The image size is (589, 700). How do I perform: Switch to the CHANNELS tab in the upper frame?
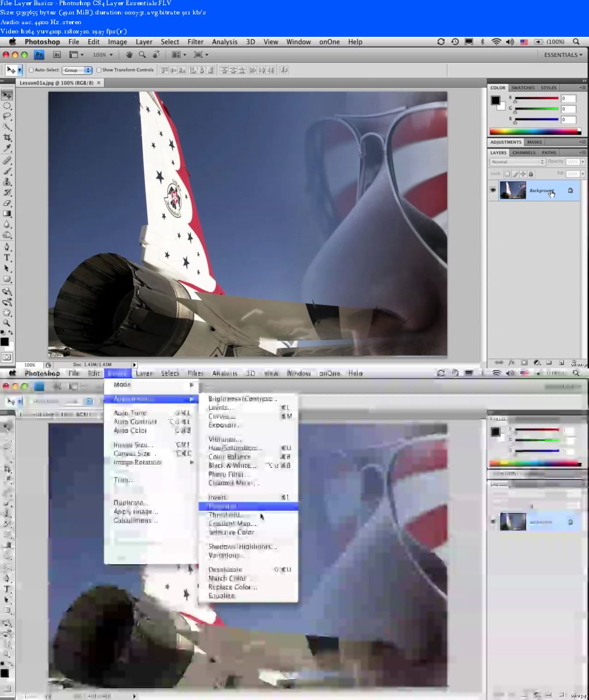point(524,153)
